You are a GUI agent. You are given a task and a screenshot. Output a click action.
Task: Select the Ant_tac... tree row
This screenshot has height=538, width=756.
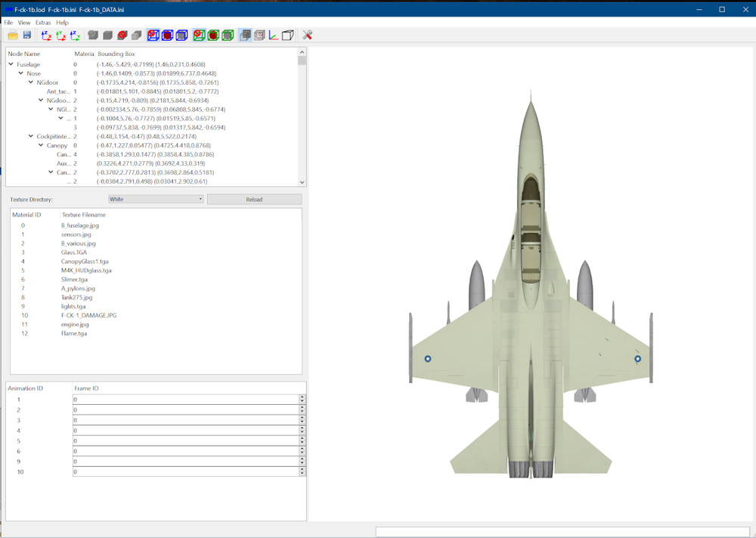pyautogui.click(x=153, y=92)
